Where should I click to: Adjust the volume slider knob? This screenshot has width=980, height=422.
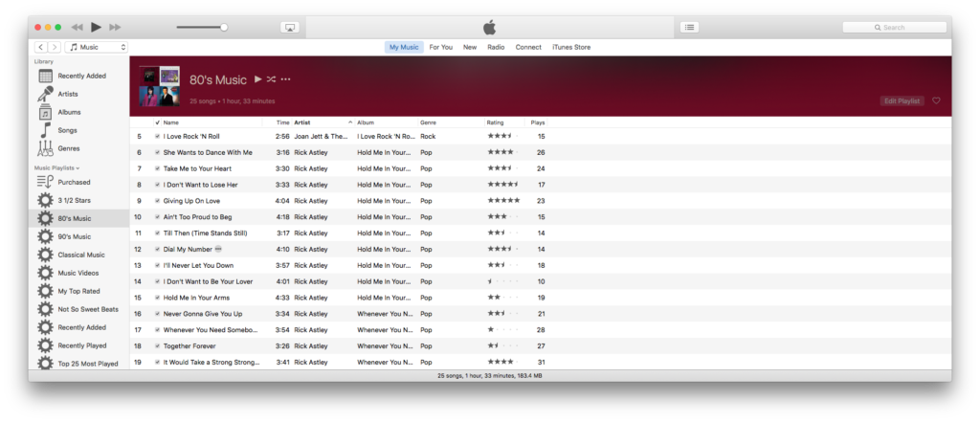click(x=224, y=27)
